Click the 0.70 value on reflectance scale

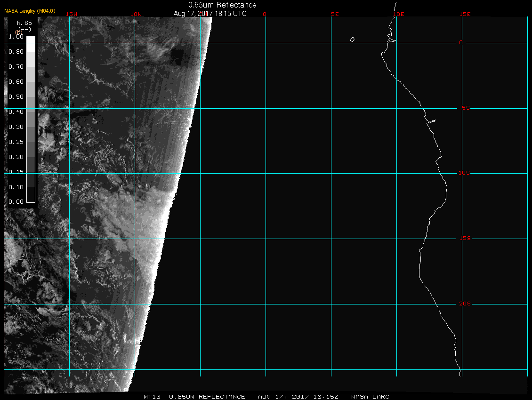click(x=16, y=66)
